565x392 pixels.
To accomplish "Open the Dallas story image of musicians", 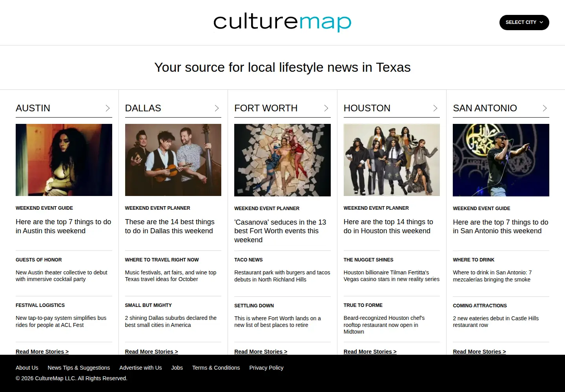I will coord(173,160).
